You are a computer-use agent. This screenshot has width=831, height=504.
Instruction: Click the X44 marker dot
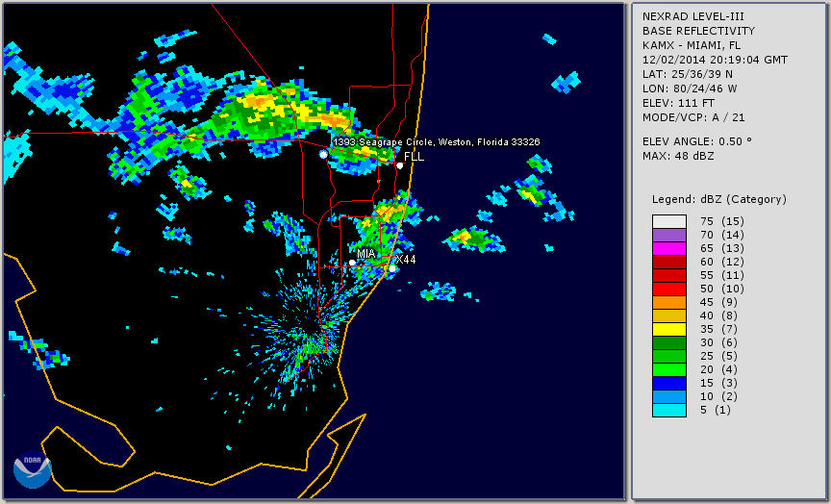(x=392, y=269)
